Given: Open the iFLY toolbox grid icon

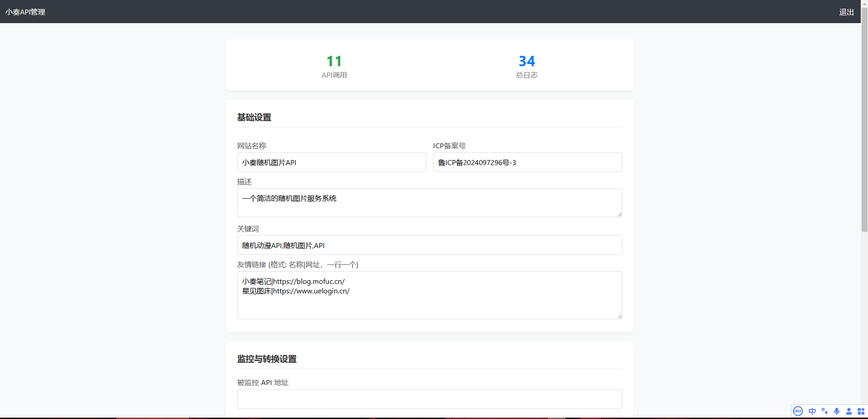Looking at the screenshot, I should tap(861, 411).
